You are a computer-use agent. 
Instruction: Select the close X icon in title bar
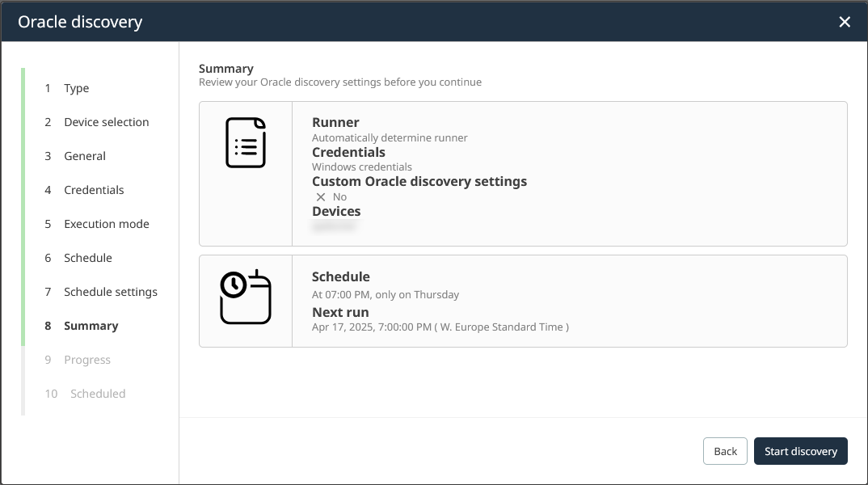[x=845, y=22]
